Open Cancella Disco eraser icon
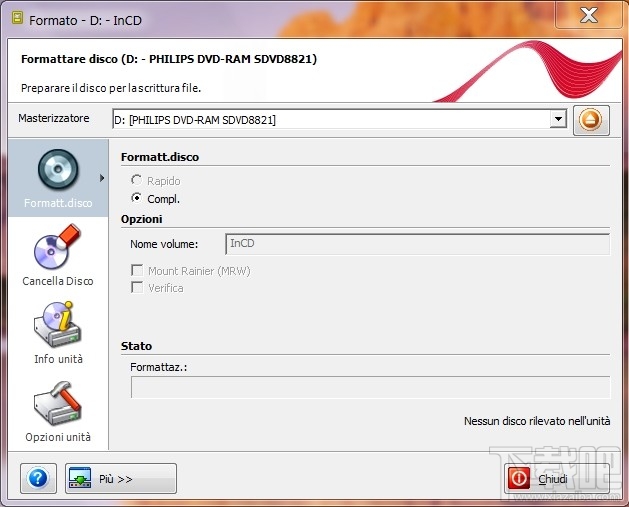The width and height of the screenshot is (629, 507). [57, 246]
